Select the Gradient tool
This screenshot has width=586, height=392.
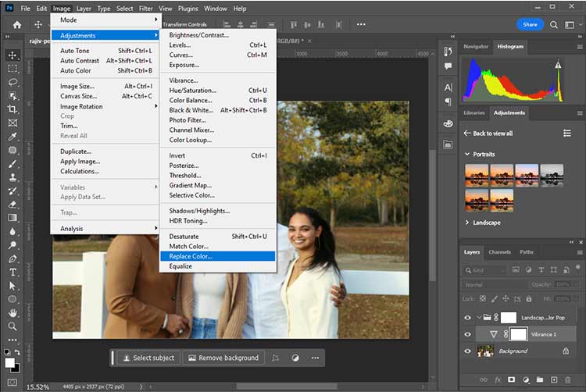pos(13,218)
